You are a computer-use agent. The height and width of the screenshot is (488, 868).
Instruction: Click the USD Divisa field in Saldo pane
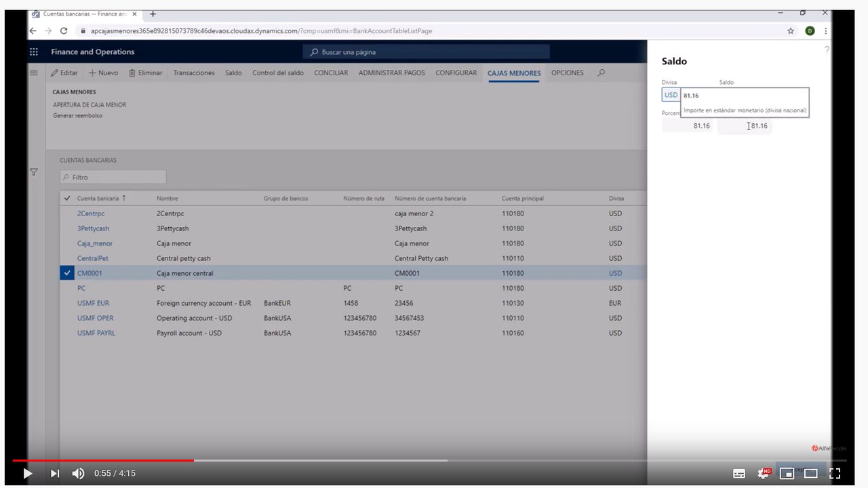pyautogui.click(x=671, y=95)
